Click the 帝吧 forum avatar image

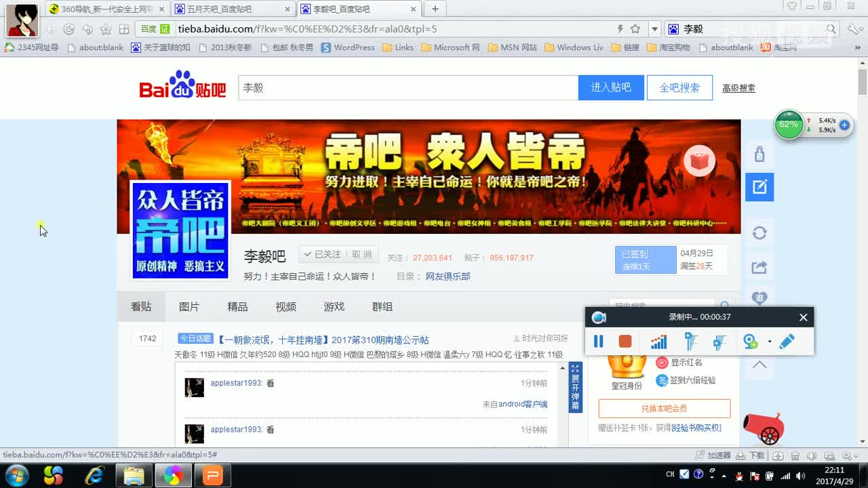point(180,230)
